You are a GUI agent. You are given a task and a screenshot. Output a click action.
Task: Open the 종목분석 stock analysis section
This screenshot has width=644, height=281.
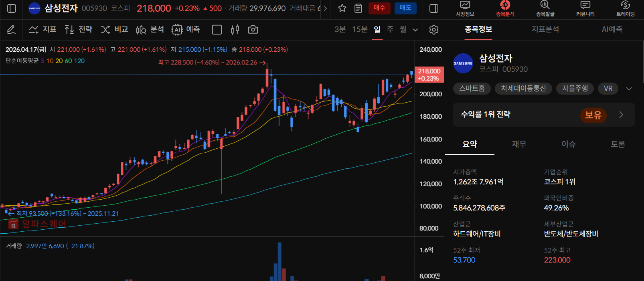(505, 9)
